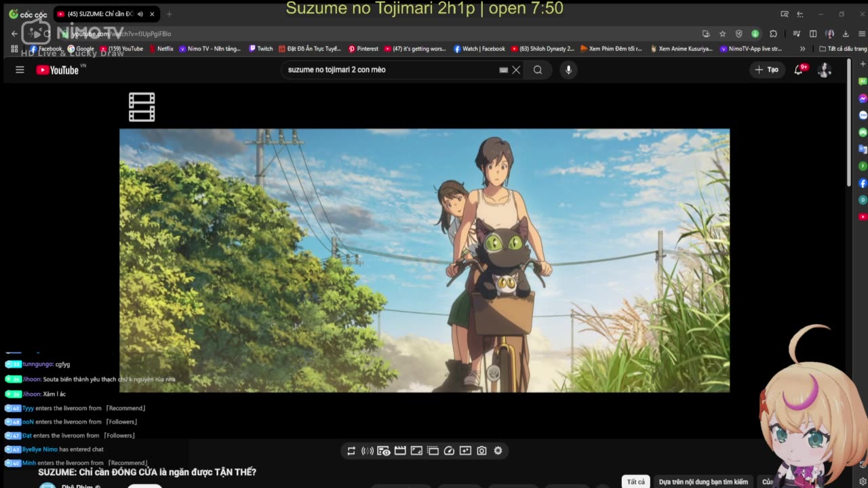Toggle the loop icon in video toolbar
The height and width of the screenshot is (488, 868).
pos(351,451)
